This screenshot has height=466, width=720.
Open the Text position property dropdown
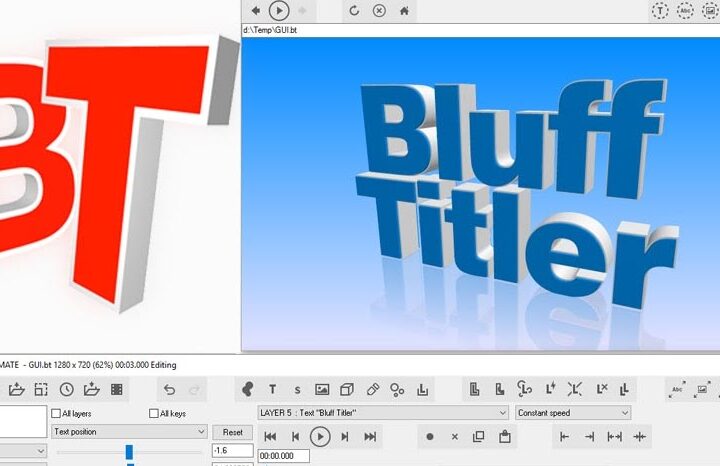pyautogui.click(x=129, y=432)
